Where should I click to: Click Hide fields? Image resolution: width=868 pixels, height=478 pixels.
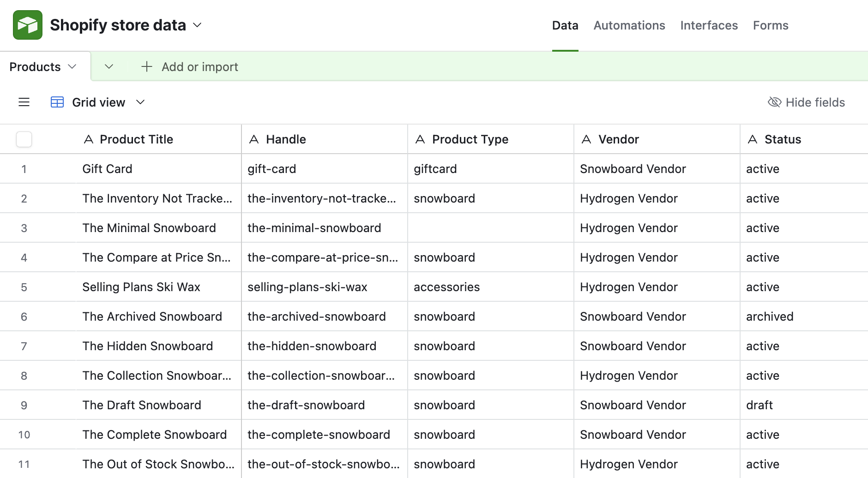[x=815, y=102]
